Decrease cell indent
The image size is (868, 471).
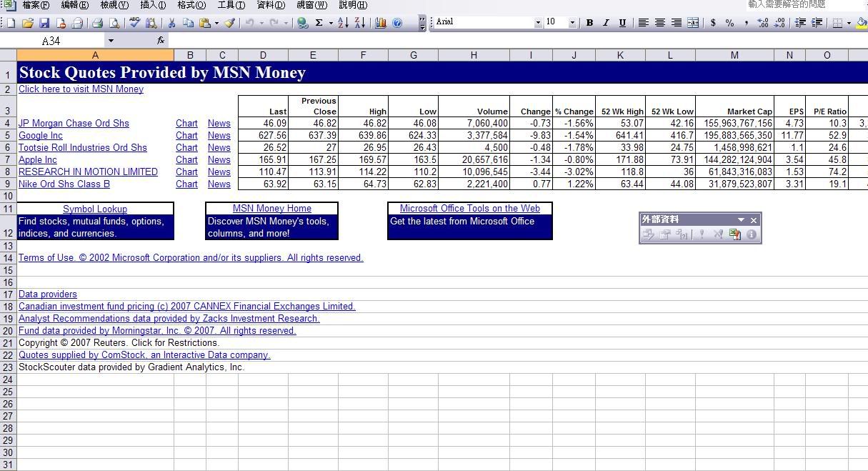[800, 23]
